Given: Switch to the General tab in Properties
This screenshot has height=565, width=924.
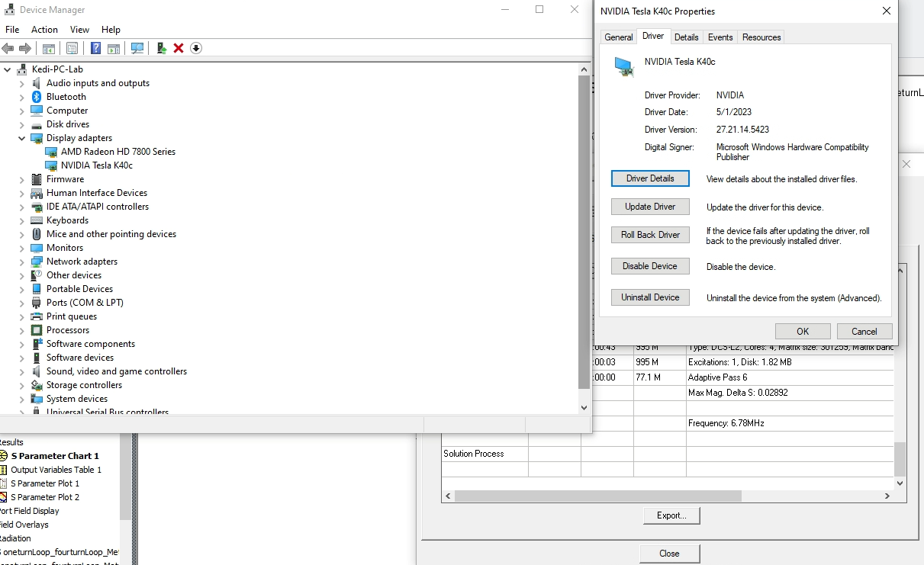Looking at the screenshot, I should pos(619,37).
